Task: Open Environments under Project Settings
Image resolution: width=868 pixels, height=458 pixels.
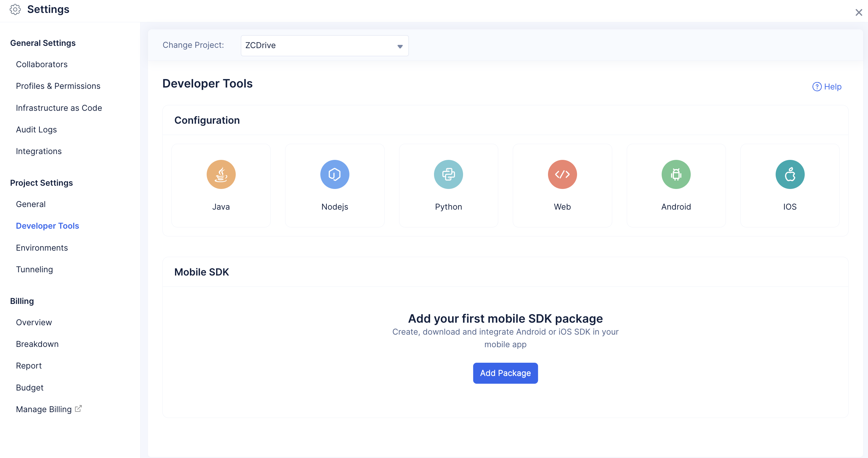Action: (x=42, y=248)
